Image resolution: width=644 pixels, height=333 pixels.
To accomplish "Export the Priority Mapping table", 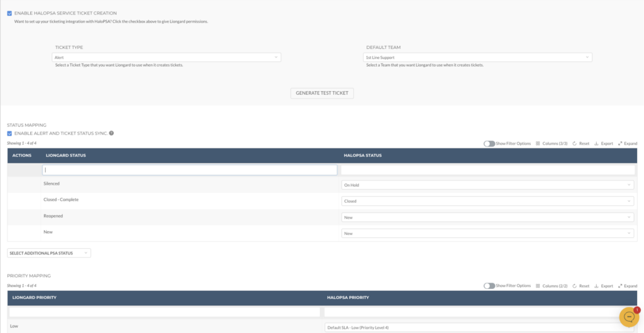I will coord(603,286).
